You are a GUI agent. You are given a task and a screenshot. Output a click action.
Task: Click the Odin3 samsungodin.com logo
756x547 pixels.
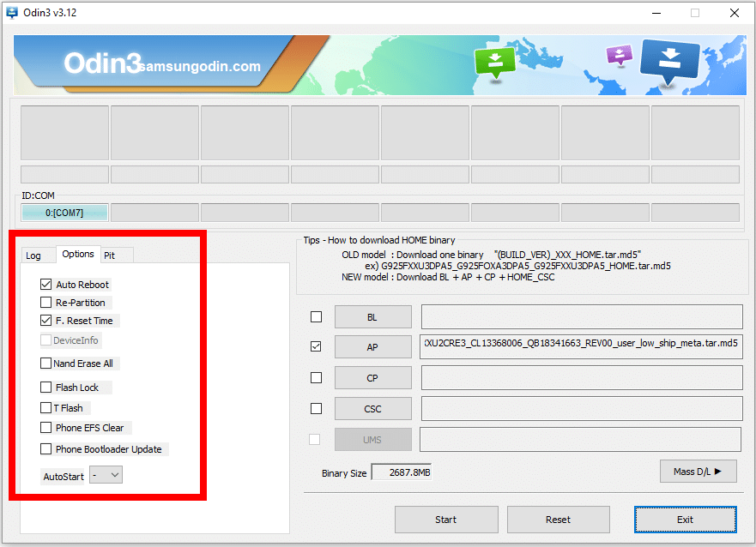click(x=162, y=63)
